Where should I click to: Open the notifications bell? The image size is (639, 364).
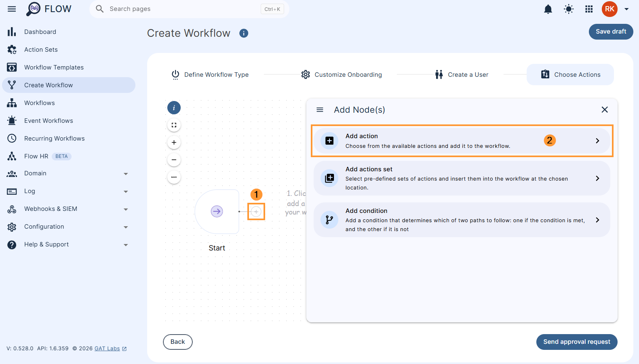pos(548,9)
